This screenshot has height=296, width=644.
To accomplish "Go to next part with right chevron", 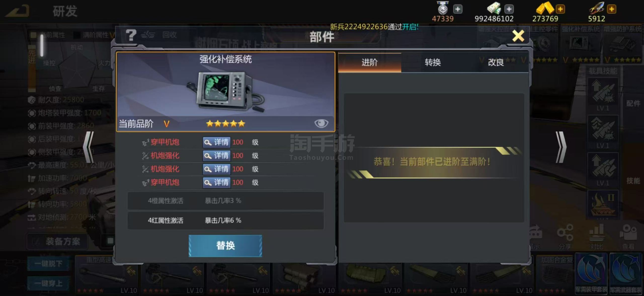I will [x=561, y=147].
